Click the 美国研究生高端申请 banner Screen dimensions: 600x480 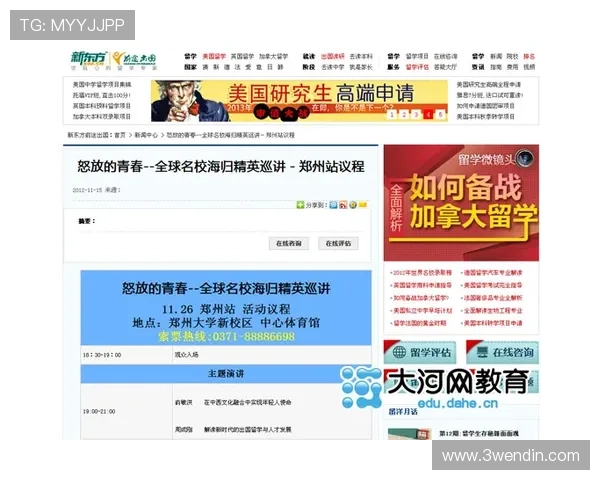pos(299,101)
